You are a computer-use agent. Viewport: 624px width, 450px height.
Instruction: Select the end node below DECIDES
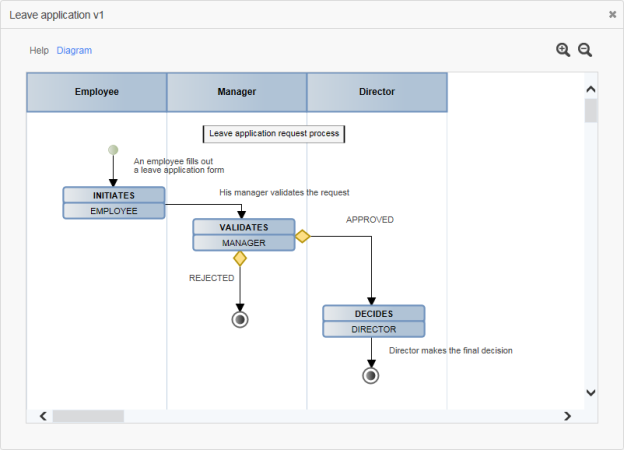[x=371, y=375]
